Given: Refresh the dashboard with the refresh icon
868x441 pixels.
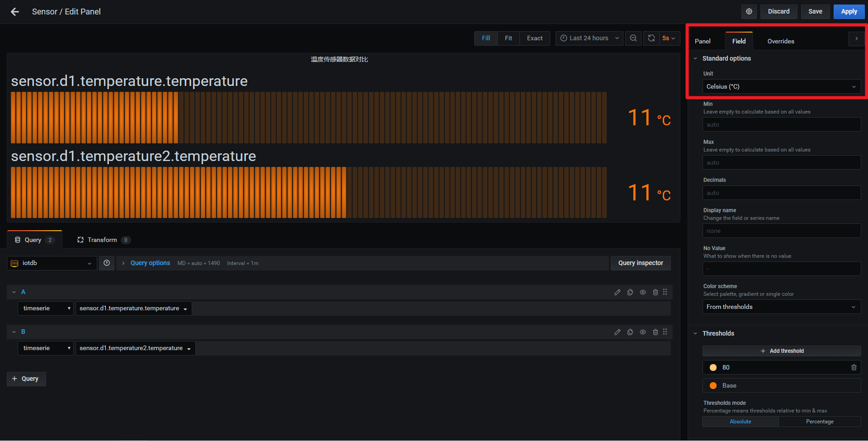Looking at the screenshot, I should point(651,38).
